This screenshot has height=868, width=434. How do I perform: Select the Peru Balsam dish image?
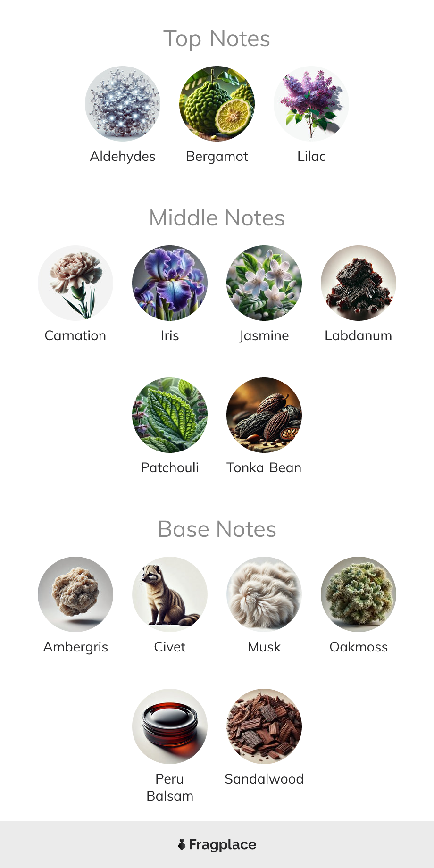tap(170, 726)
